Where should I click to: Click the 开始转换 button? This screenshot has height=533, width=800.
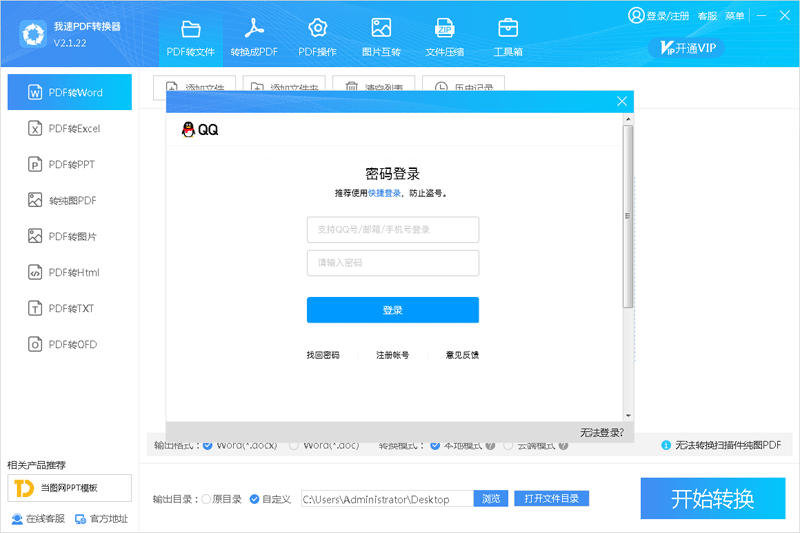pos(712,499)
